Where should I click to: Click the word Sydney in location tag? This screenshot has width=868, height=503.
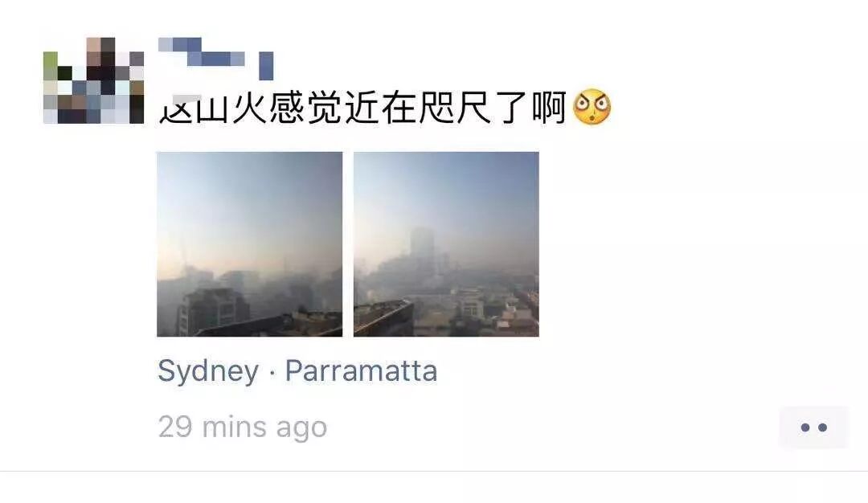pos(208,371)
